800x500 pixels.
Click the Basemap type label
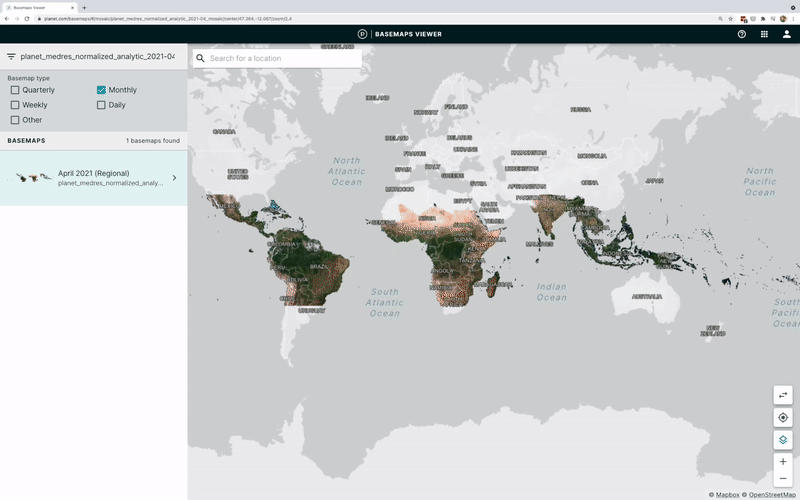tap(29, 78)
